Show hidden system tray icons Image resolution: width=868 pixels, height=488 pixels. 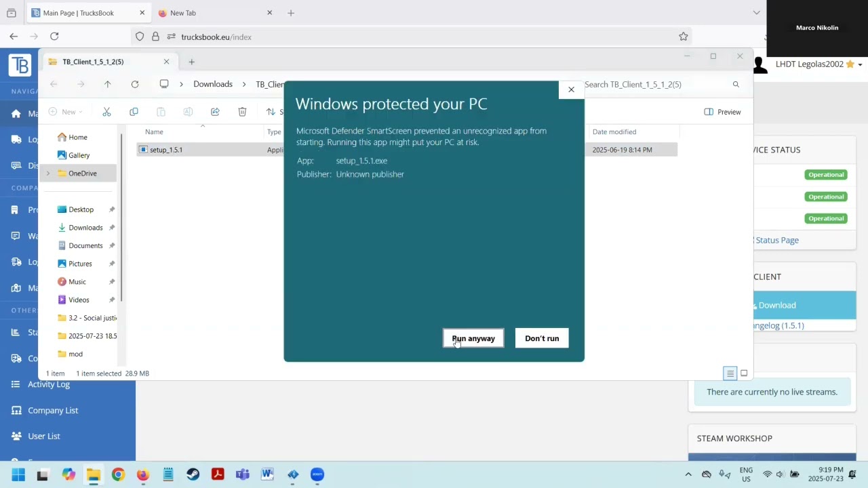click(688, 474)
